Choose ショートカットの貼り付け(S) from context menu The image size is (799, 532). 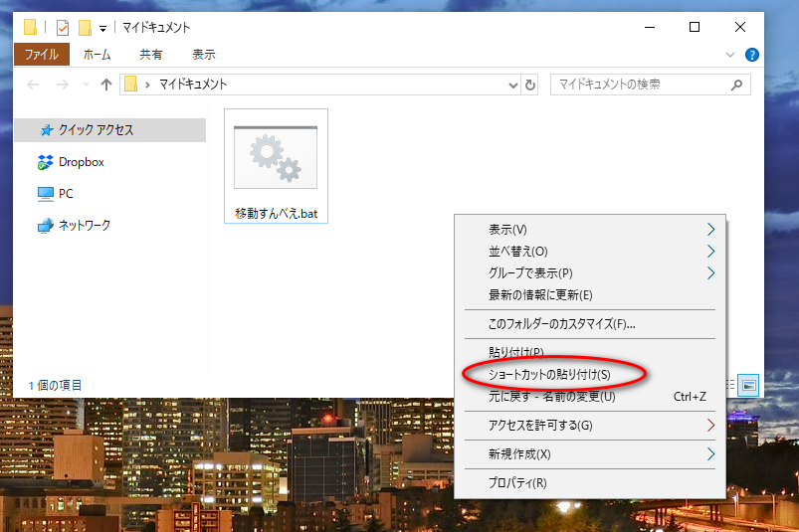[x=549, y=375]
